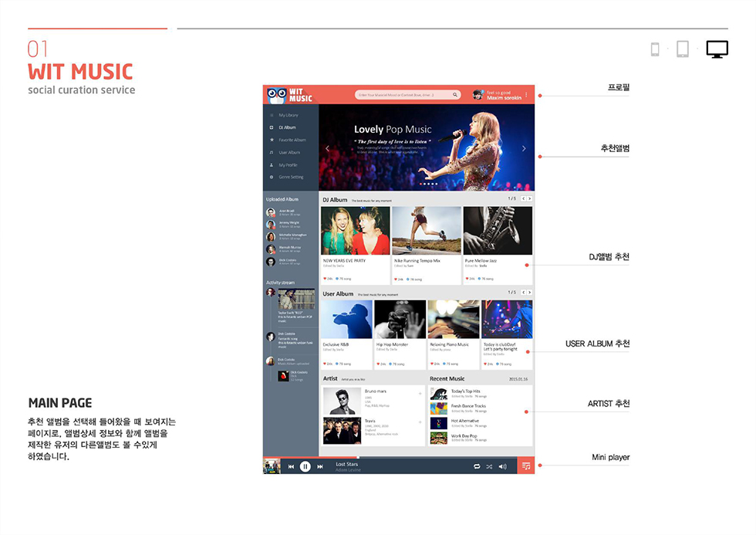Open DJ Album from the sidebar
This screenshot has width=756, height=535.
click(271, 127)
